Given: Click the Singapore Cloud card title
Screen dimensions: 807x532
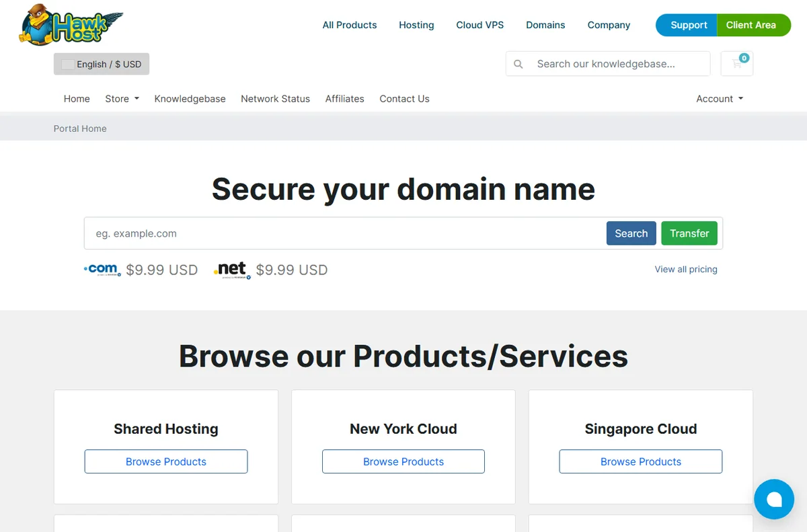Looking at the screenshot, I should [641, 429].
